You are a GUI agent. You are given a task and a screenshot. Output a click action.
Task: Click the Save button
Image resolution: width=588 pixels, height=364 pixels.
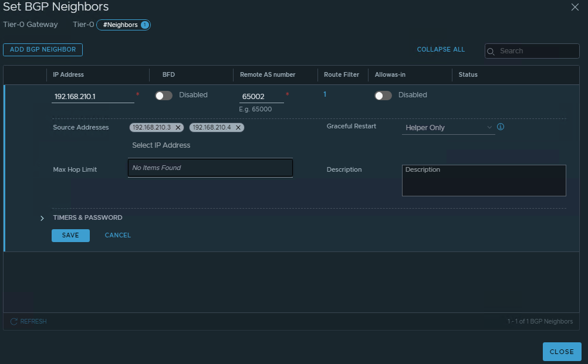click(70, 236)
